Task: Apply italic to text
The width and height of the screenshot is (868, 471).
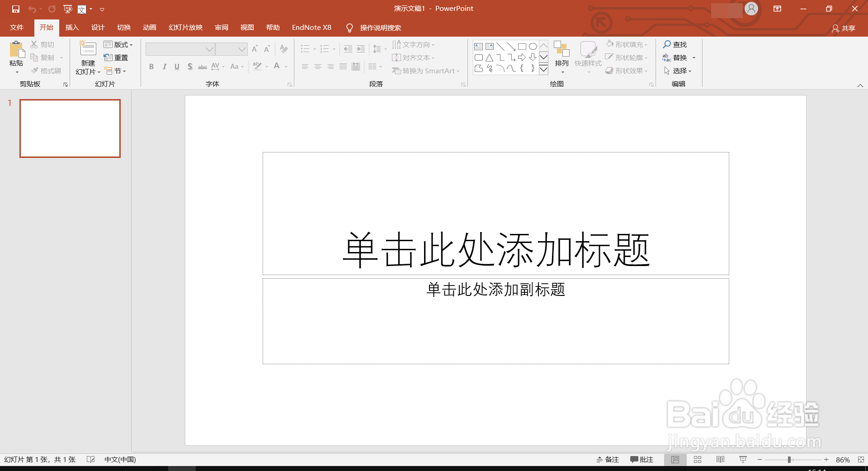Action: (x=164, y=67)
